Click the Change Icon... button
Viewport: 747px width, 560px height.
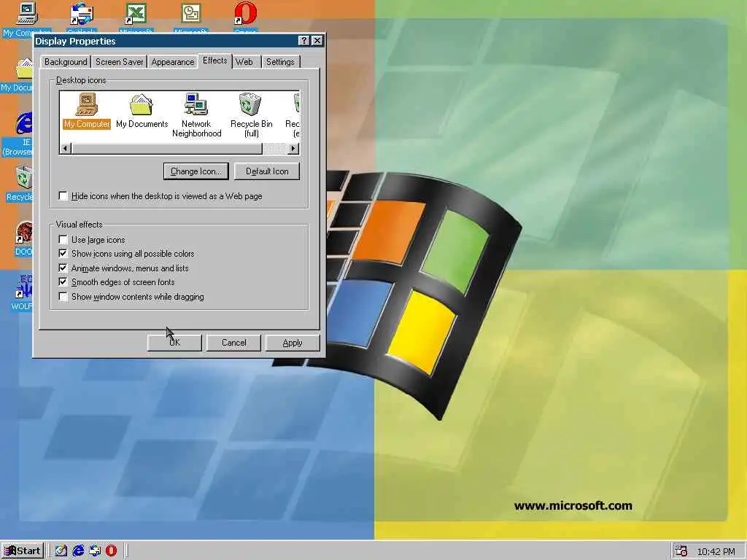click(196, 171)
